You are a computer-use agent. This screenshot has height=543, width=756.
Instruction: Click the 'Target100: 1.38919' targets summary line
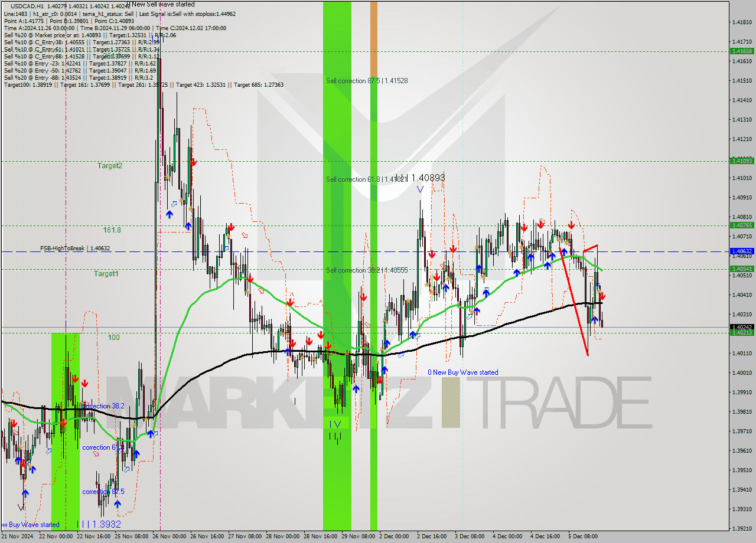point(144,84)
